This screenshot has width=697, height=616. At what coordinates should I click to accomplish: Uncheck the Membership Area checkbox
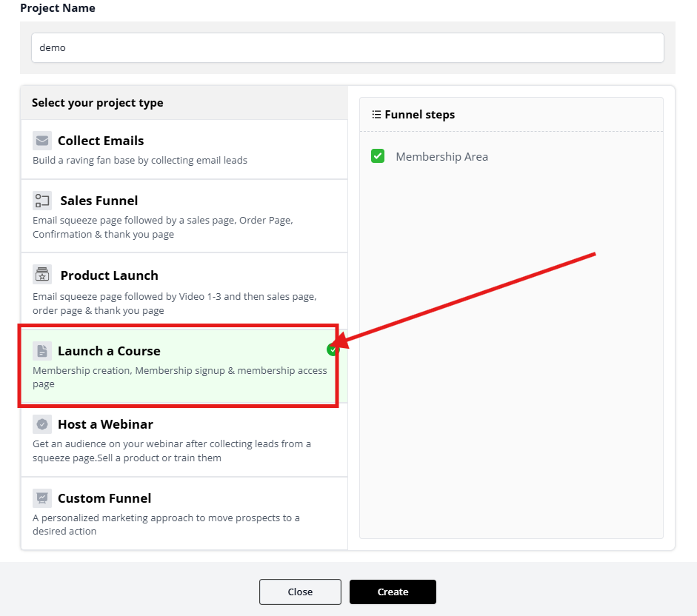[378, 156]
